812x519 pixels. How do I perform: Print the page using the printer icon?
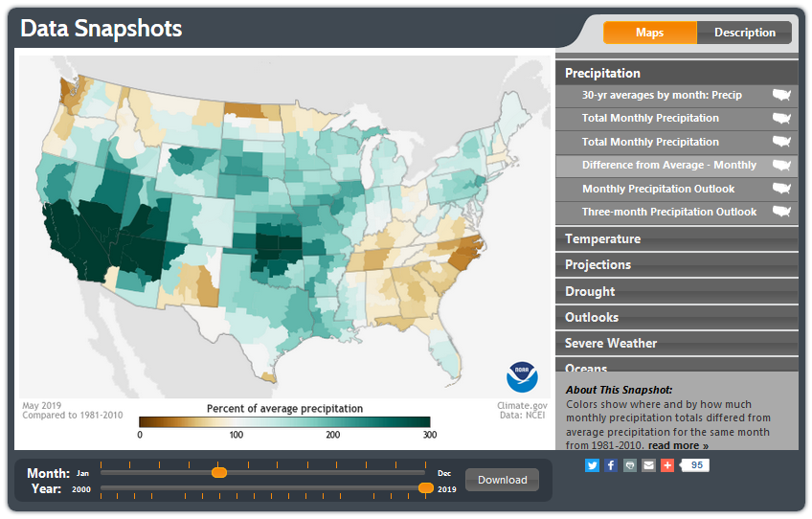point(629,465)
